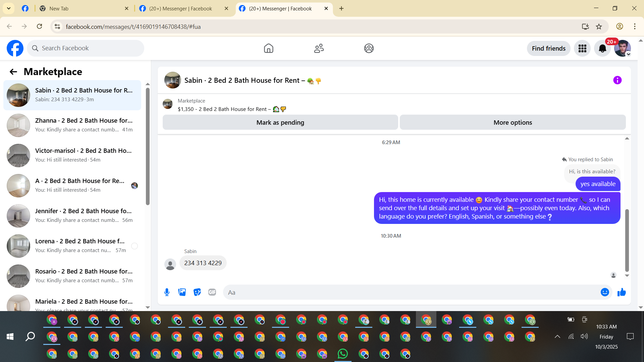The image size is (644, 362).
Task: Open Windows taskbar search
Action: click(30, 337)
